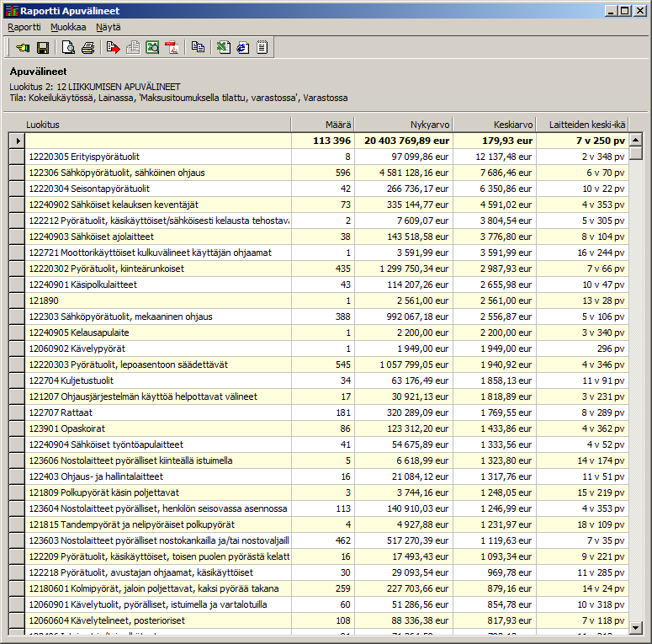This screenshot has height=644, width=652.
Task: Export report to PDF via toolbar icon
Action: pyautogui.click(x=172, y=48)
